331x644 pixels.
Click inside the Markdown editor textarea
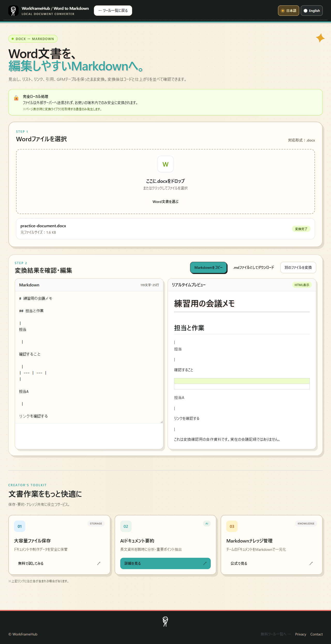[89, 357]
